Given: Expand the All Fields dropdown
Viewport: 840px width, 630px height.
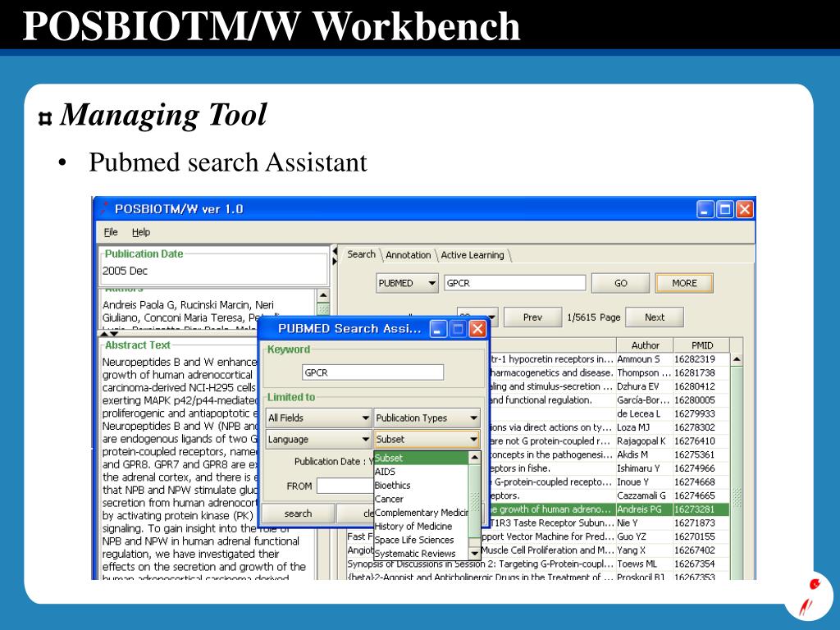Looking at the screenshot, I should pos(319,418).
